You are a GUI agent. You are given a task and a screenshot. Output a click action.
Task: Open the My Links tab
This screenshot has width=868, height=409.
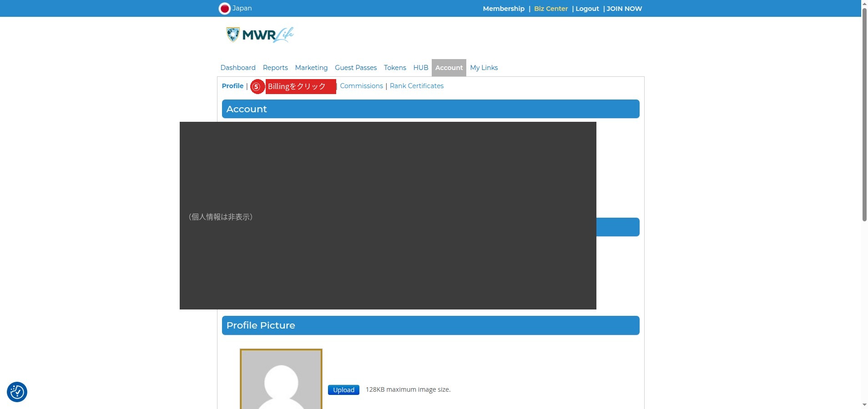(x=484, y=68)
